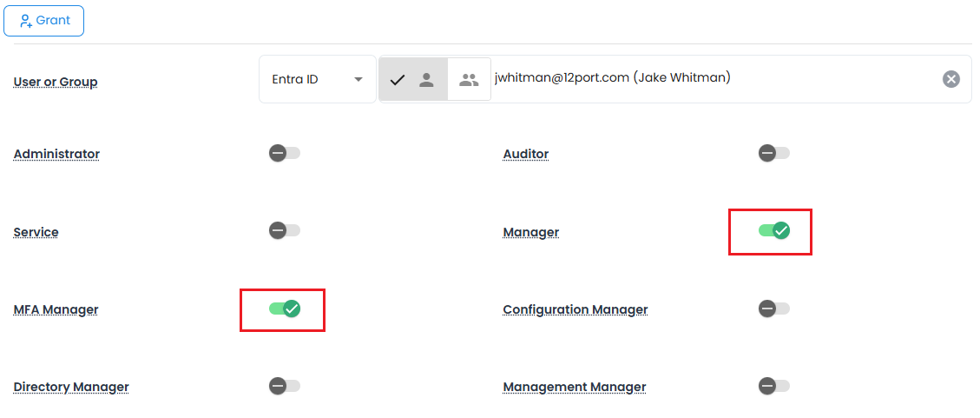Enable the Management Manager toggle
The height and width of the screenshot is (418, 980).
(x=773, y=386)
